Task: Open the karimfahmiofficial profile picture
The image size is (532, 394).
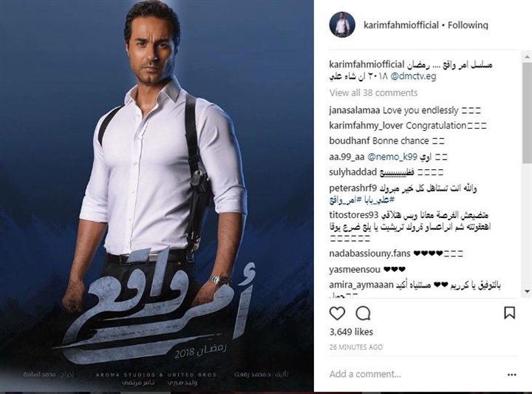Action: [x=342, y=25]
